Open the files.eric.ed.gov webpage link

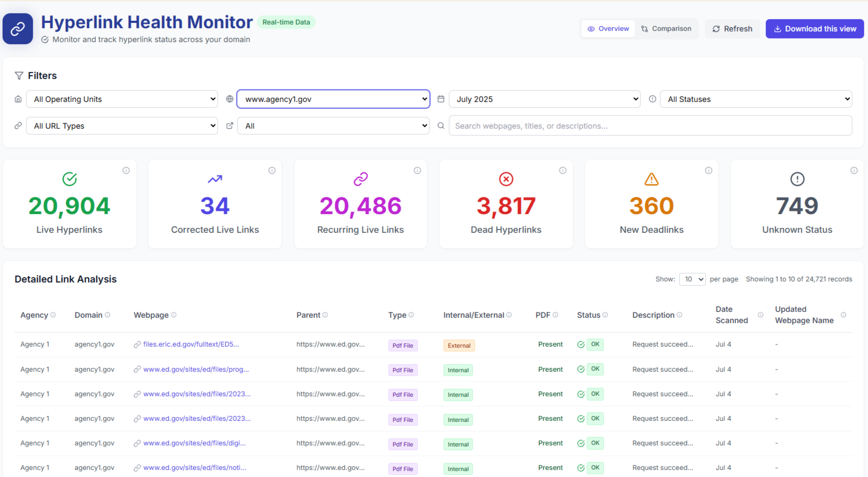(191, 345)
